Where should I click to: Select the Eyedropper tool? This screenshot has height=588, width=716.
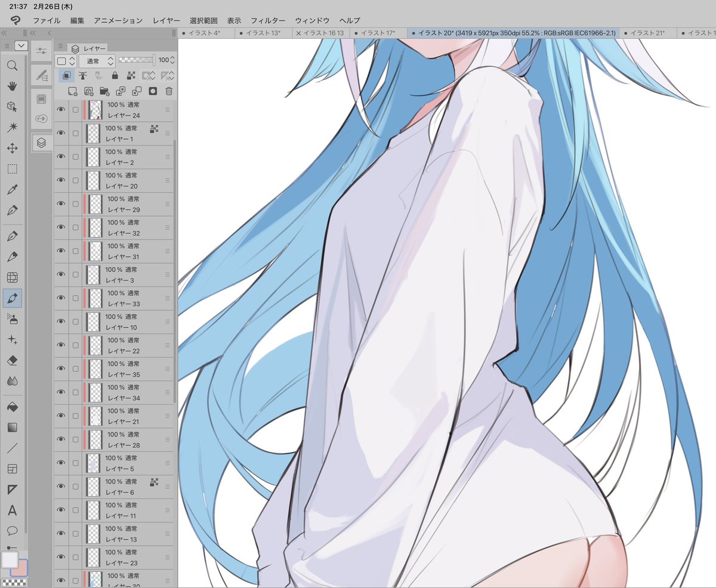click(x=12, y=190)
